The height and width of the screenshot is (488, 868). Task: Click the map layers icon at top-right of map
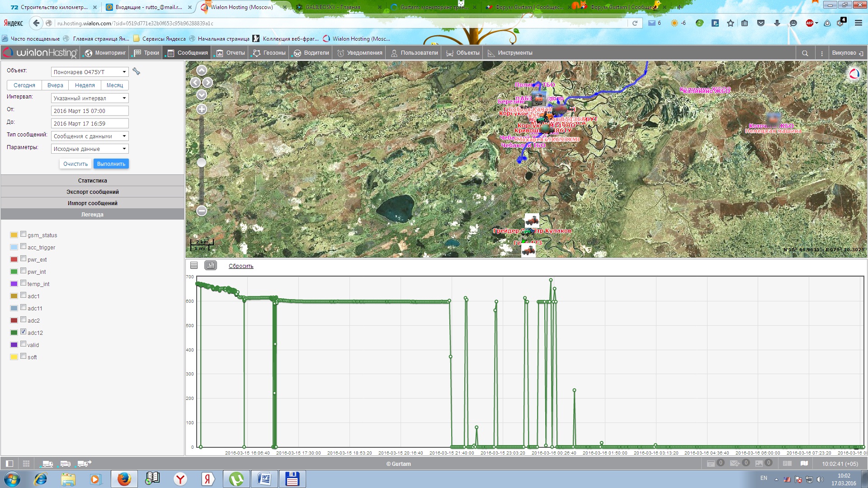click(x=854, y=74)
